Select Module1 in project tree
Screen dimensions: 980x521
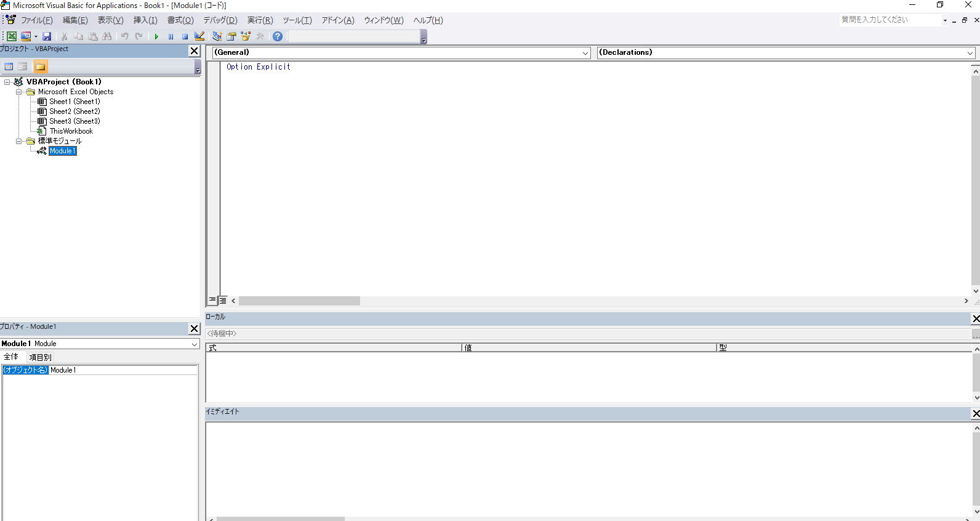[x=63, y=151]
